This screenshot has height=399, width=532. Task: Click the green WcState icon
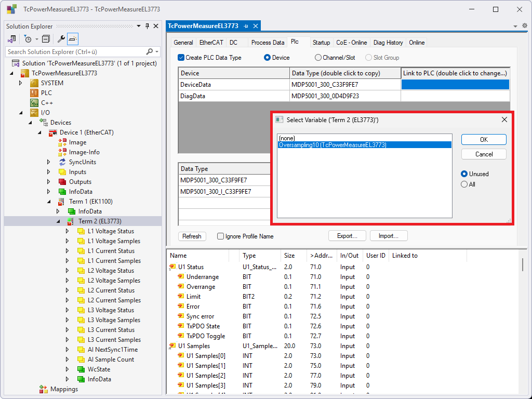81,369
